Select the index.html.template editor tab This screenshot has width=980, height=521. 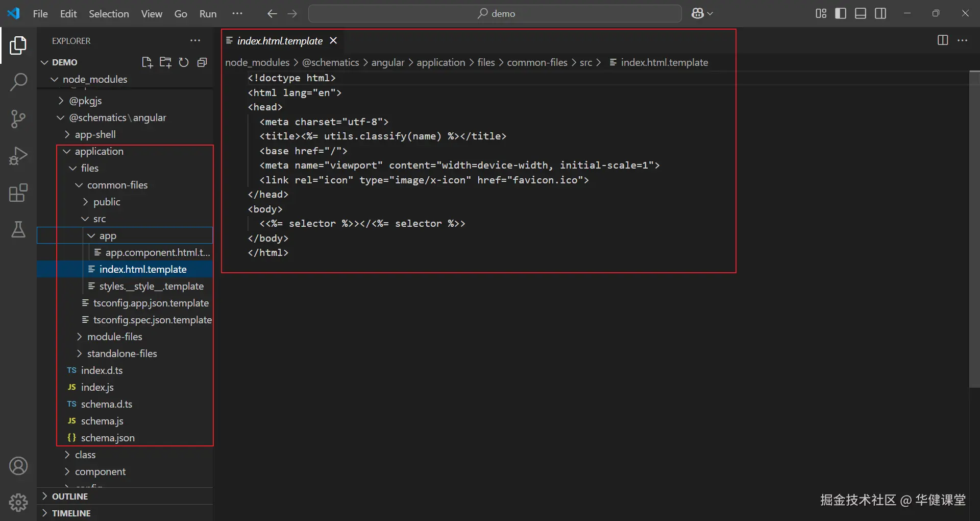(280, 41)
